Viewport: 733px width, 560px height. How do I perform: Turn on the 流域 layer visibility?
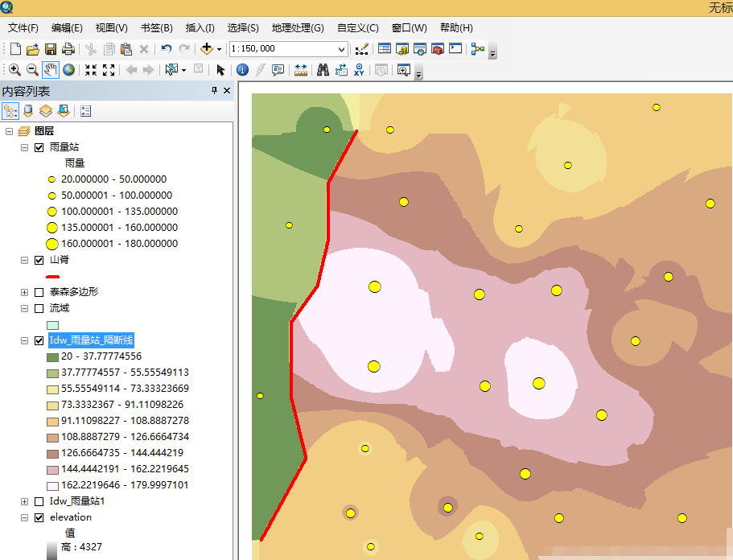(x=39, y=308)
